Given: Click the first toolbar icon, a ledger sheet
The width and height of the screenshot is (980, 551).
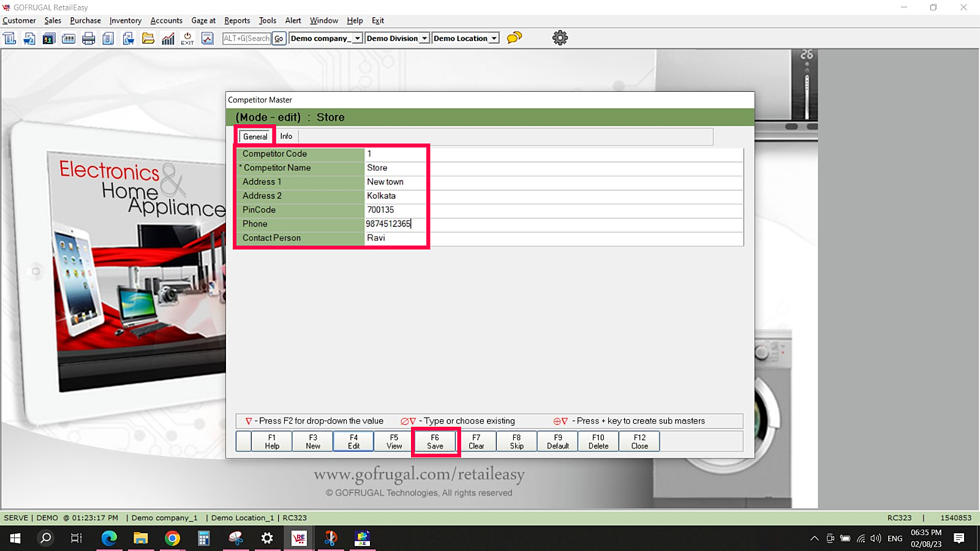Looking at the screenshot, I should pos(10,39).
